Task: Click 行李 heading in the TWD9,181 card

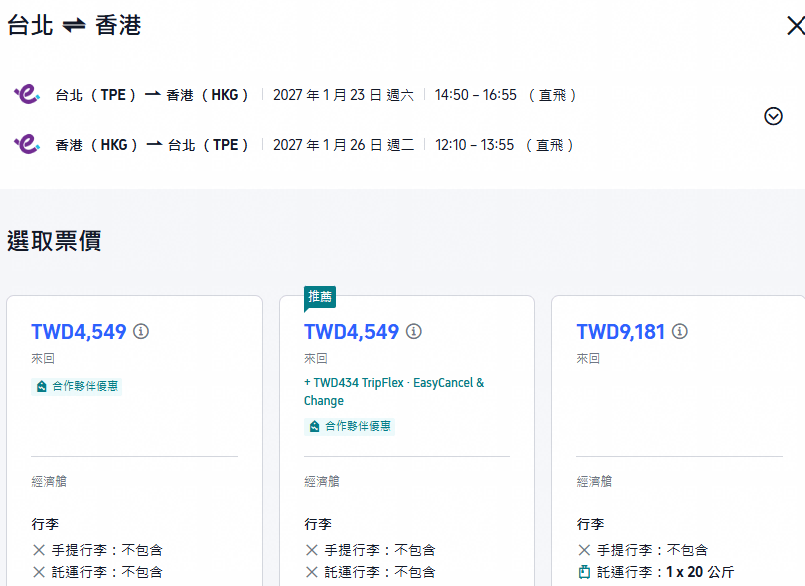Action: click(x=590, y=524)
